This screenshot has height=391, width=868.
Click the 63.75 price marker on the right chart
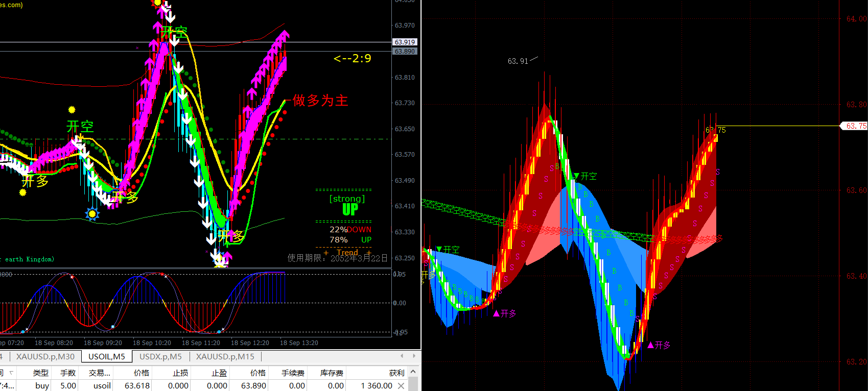pyautogui.click(x=854, y=126)
